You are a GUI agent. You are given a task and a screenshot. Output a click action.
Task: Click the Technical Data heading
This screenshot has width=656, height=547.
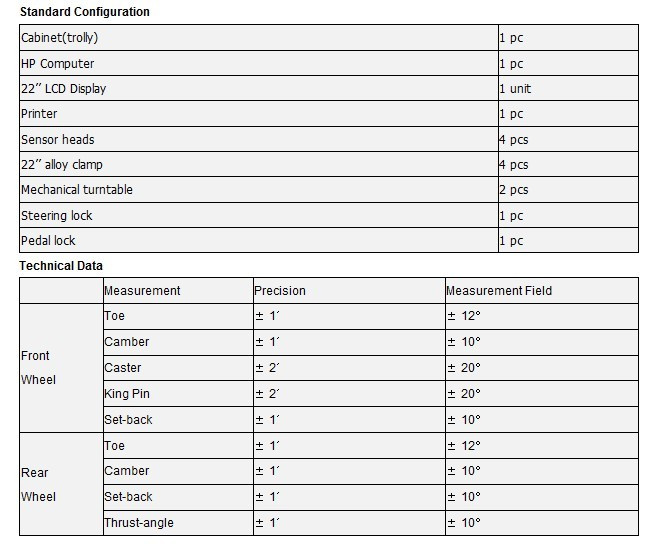click(61, 266)
